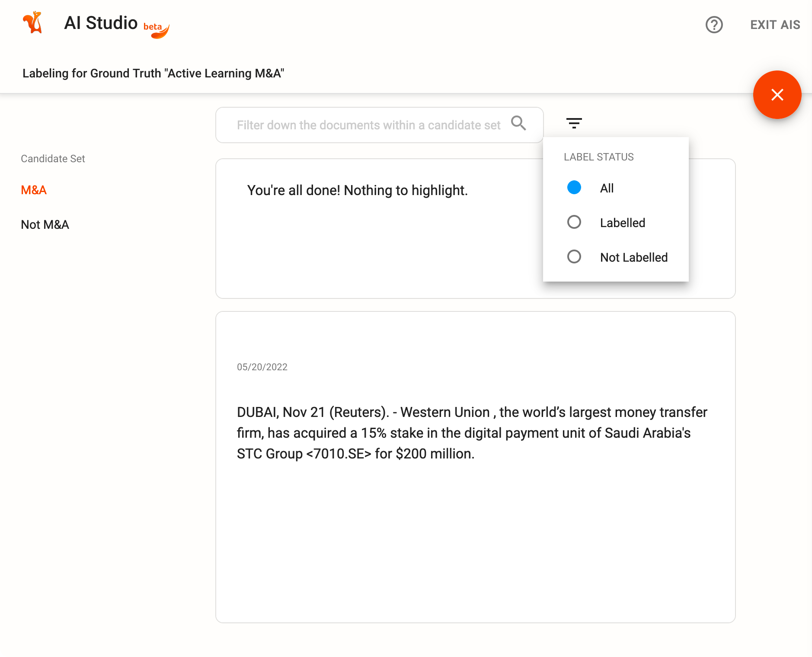This screenshot has height=657, width=812.
Task: Click the search magnifier icon
Action: pyautogui.click(x=519, y=124)
